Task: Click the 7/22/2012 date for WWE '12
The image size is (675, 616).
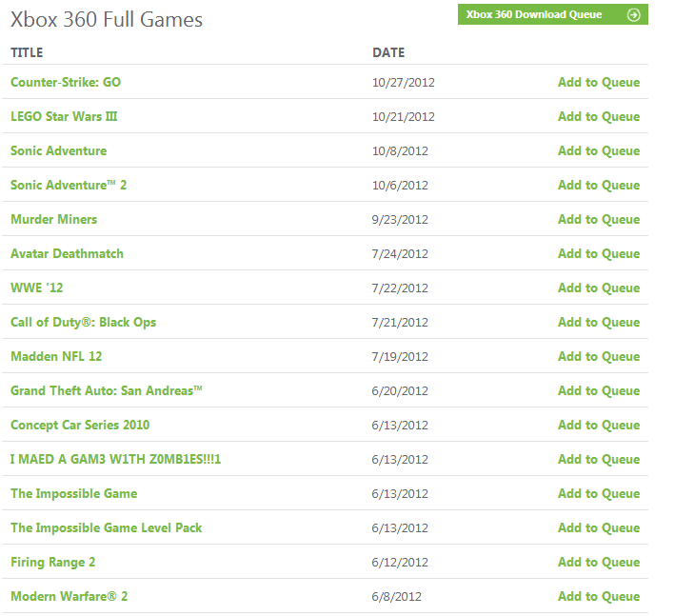Action: click(x=400, y=288)
